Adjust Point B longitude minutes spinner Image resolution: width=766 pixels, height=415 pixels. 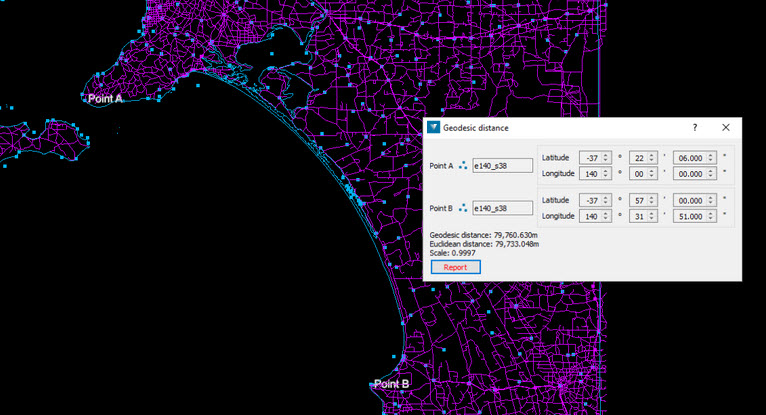pos(645,216)
